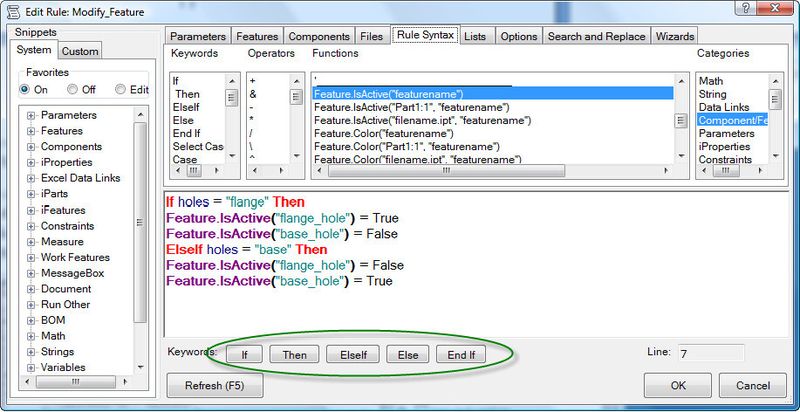Choose the Math category
800x412 pixels.
[711, 81]
